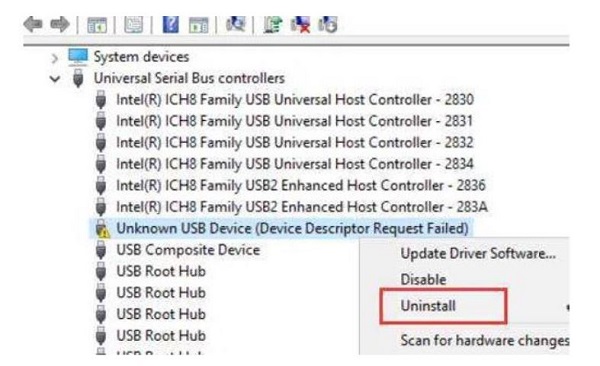Image resolution: width=600 pixels, height=366 pixels.
Task: Select USB Composite Device in the tree
Action: tap(188, 250)
